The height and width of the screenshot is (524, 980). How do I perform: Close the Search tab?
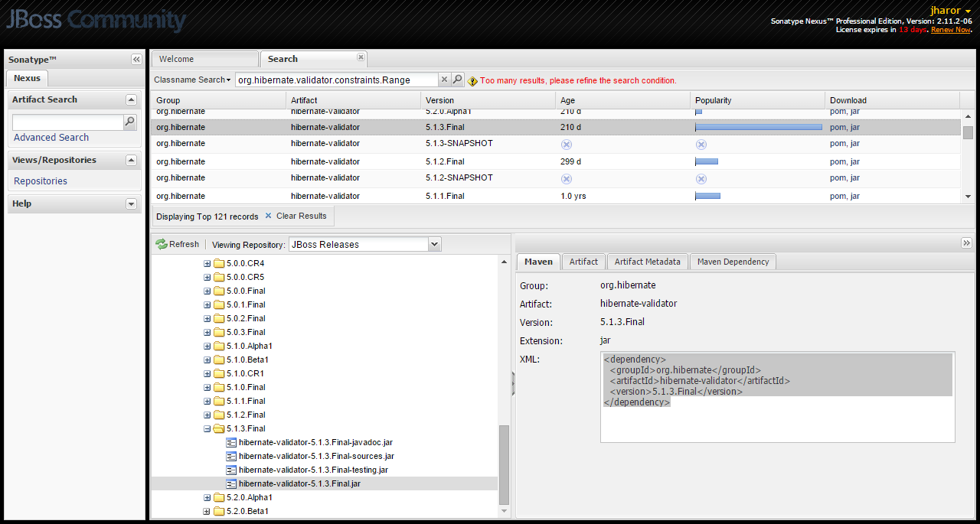click(361, 57)
